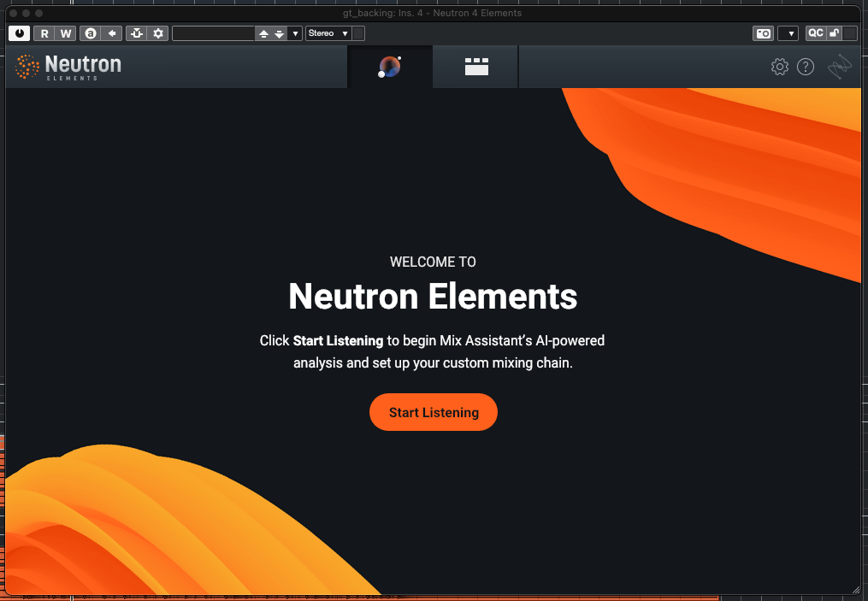The image size is (868, 601).
Task: Click the 'WELCOME TO' text
Action: 433,262
